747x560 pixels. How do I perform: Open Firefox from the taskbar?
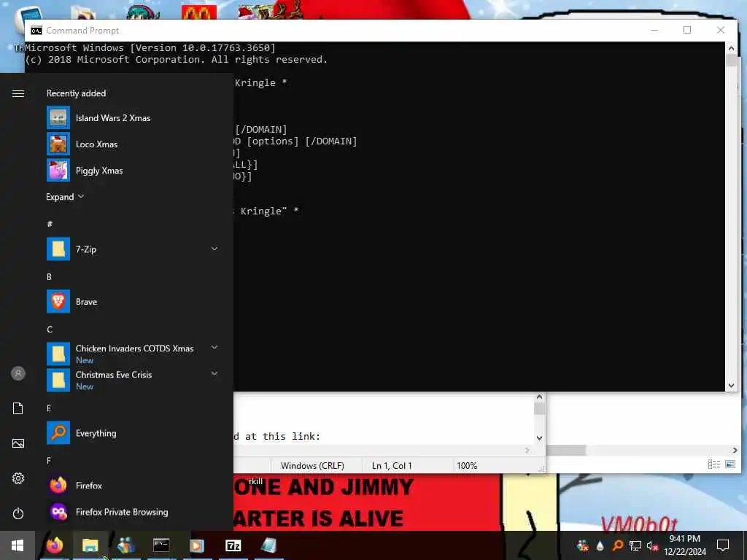point(54,545)
